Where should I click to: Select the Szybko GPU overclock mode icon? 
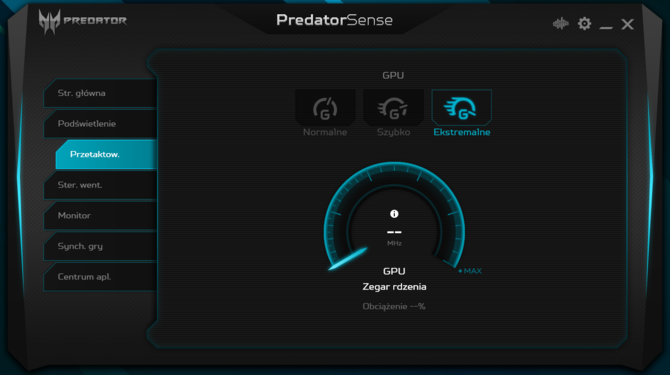[393, 108]
